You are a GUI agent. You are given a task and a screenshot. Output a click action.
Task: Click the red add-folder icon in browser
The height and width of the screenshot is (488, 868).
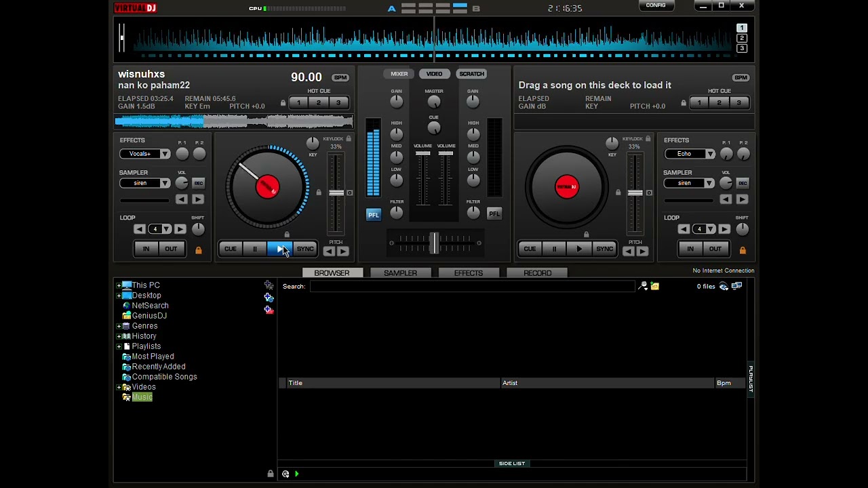click(x=269, y=310)
